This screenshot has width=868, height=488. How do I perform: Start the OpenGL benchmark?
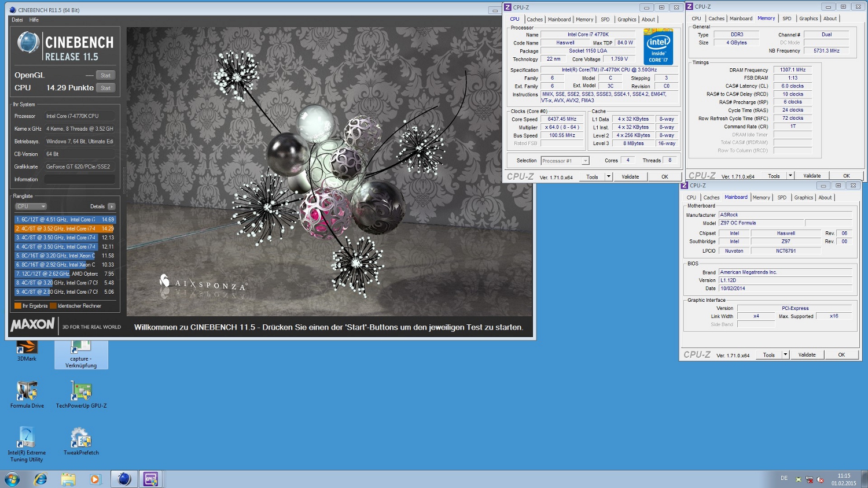(105, 76)
